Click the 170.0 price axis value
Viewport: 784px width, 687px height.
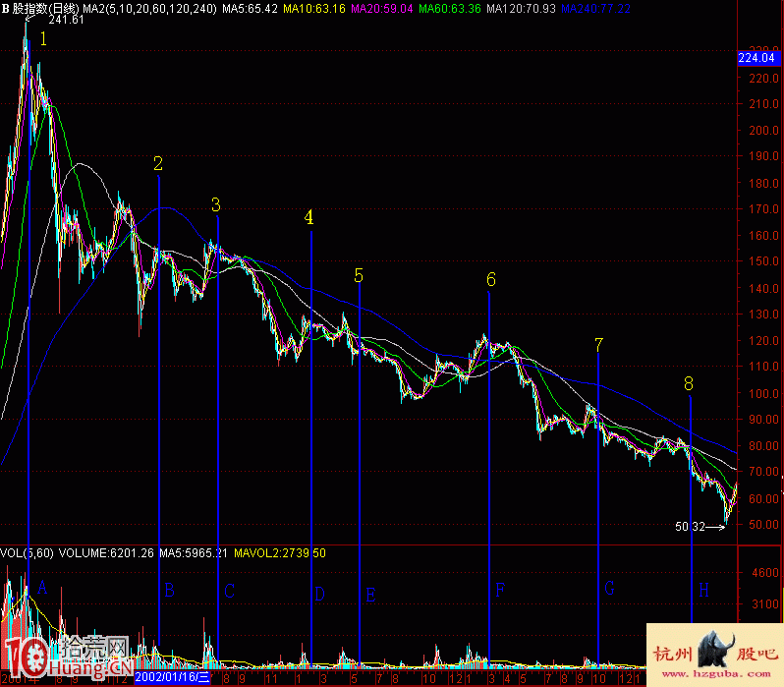[763, 209]
